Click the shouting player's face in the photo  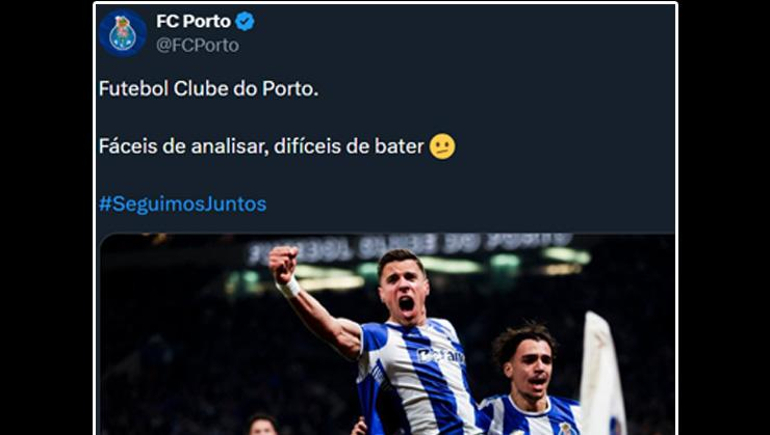click(404, 286)
